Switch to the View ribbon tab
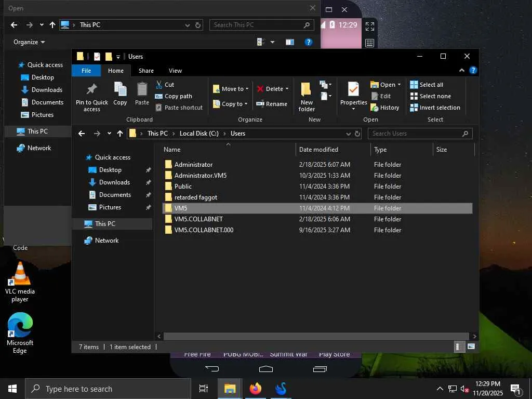 coord(175,71)
